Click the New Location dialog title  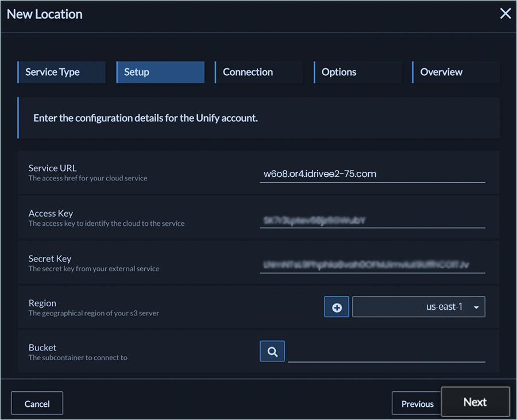45,14
